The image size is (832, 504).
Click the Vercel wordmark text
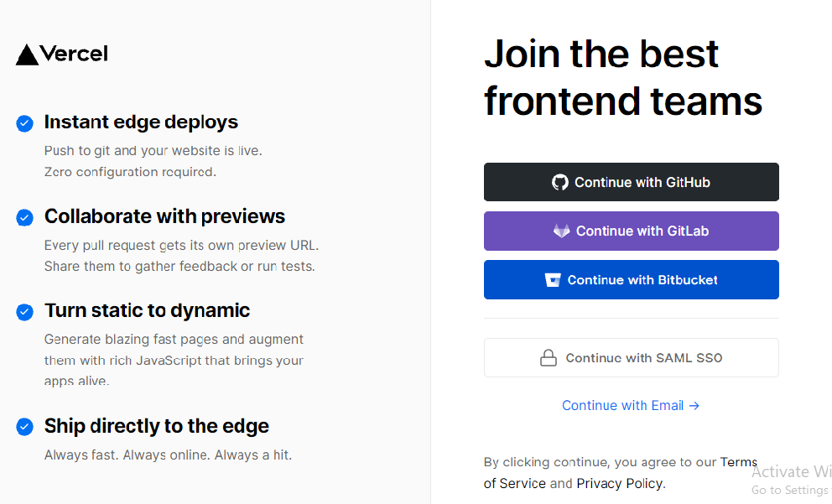(74, 55)
